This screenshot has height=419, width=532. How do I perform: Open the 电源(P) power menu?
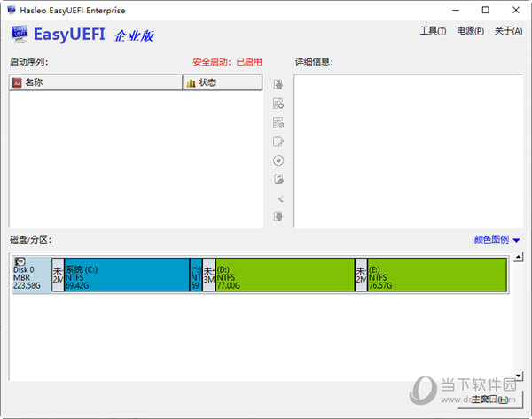[469, 31]
